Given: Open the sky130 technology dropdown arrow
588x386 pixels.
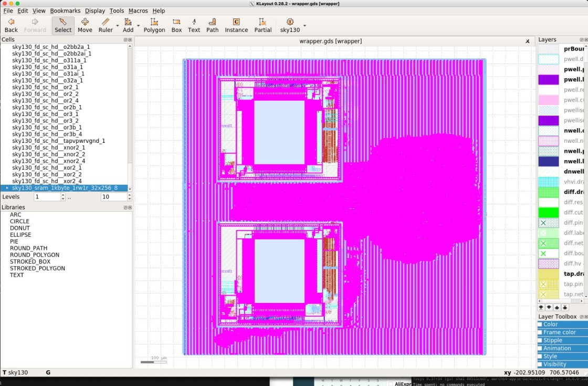Looking at the screenshot, I should click(x=304, y=26).
